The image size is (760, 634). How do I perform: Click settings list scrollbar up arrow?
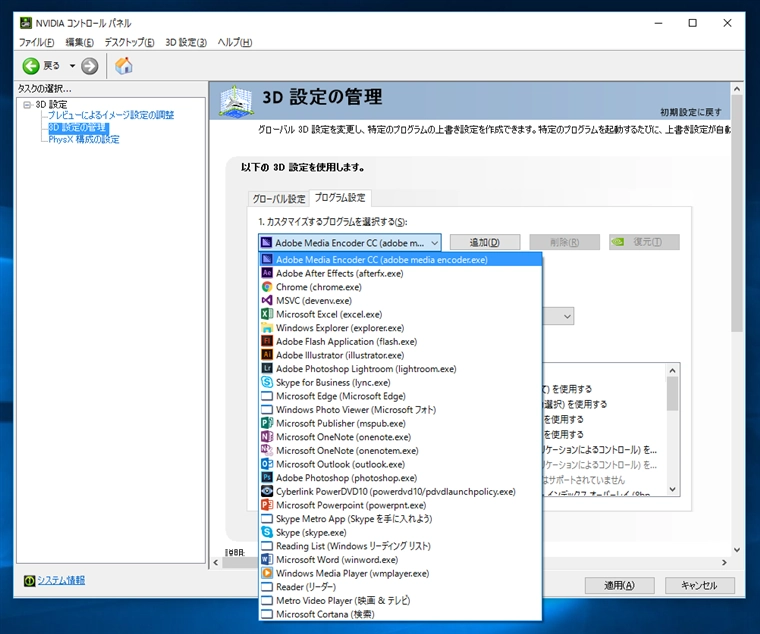(672, 371)
